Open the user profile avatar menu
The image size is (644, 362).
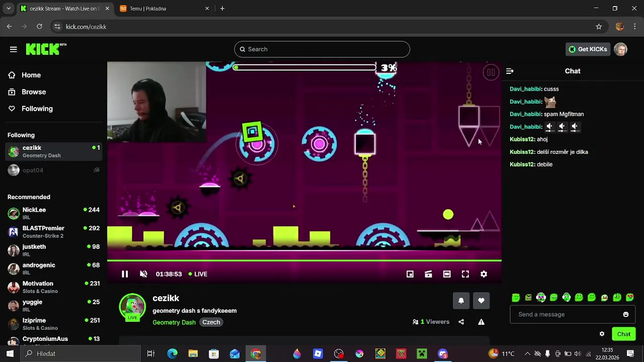coord(621,49)
